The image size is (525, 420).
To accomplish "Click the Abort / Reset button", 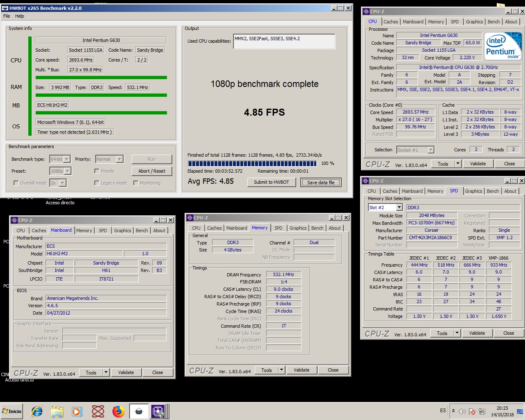I will point(152,171).
